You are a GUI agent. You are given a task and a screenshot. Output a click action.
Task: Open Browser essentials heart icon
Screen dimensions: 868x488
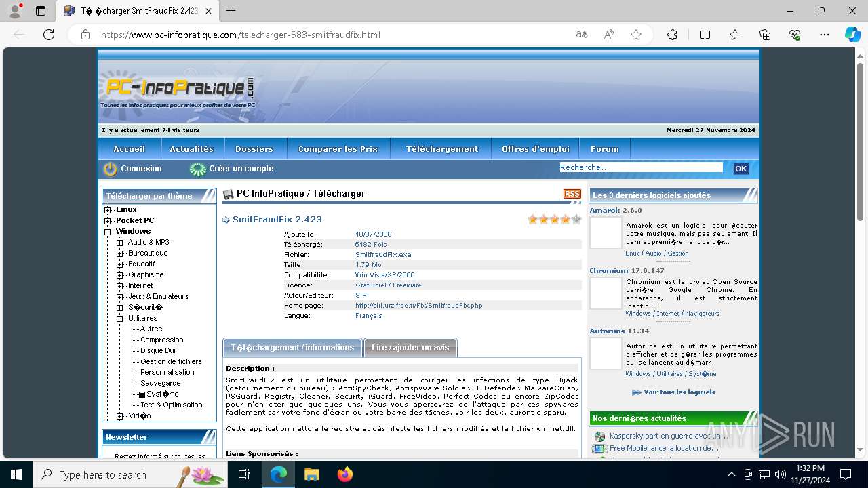pos(795,35)
